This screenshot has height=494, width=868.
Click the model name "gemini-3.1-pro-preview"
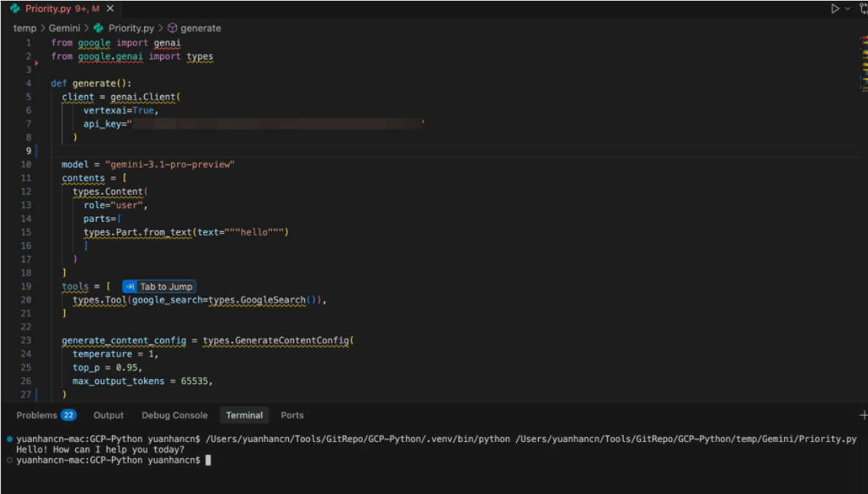click(170, 165)
